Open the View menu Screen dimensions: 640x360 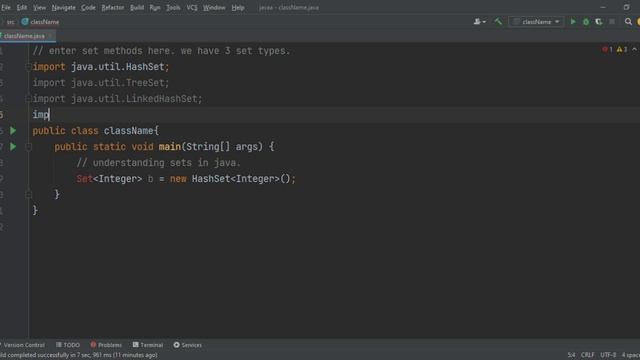coord(40,7)
